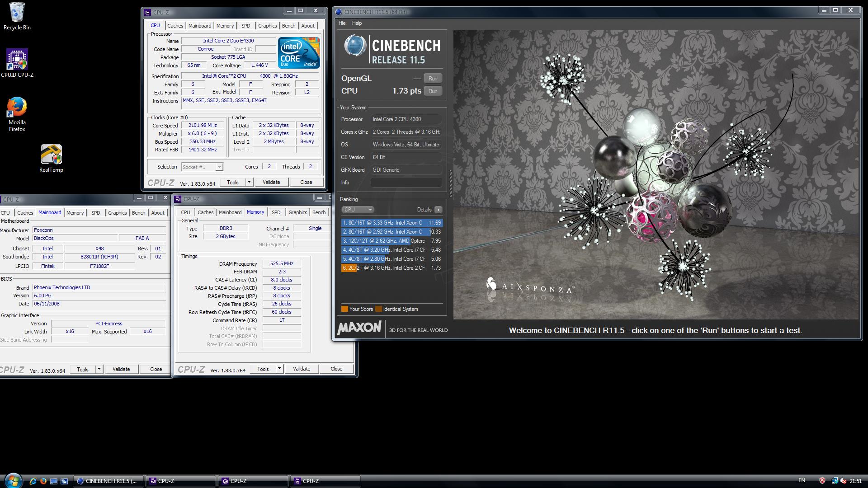Switch to Memory tab in top CPU-Z window
The width and height of the screenshot is (868, 488).
(225, 26)
